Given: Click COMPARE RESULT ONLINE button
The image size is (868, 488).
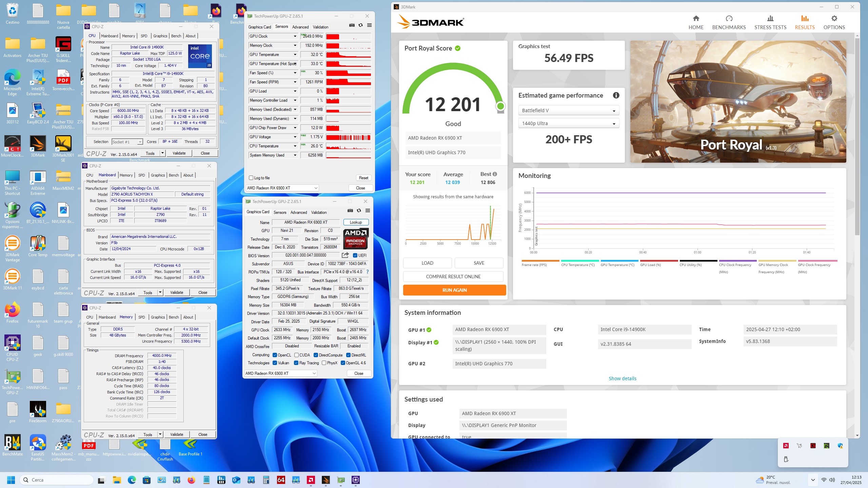Looking at the screenshot, I should [x=453, y=277].
